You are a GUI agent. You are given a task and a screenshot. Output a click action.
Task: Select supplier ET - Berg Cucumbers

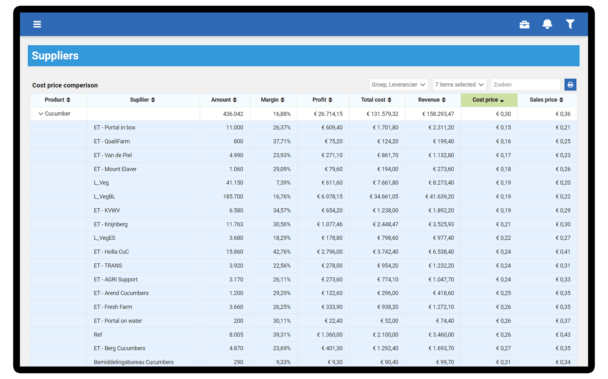point(119,348)
